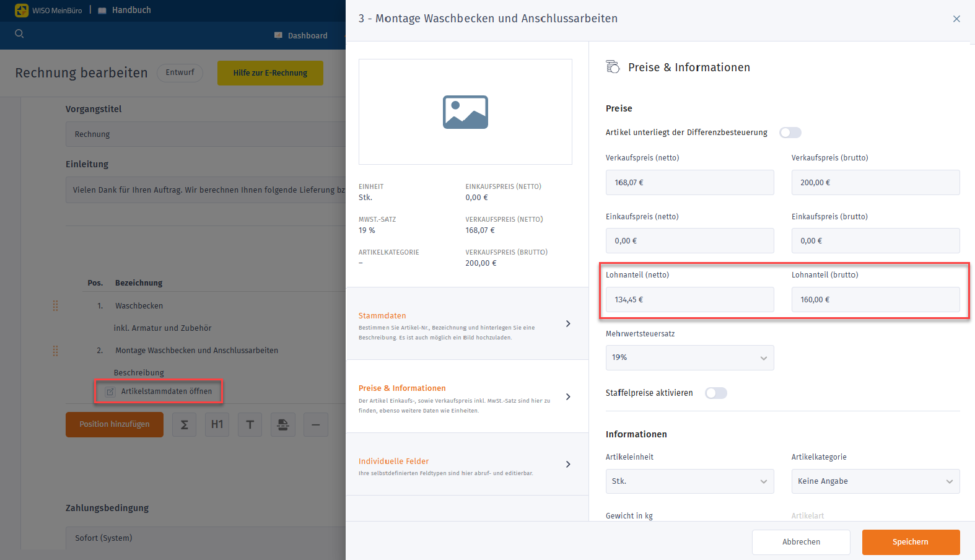Go to Individuelle Felder section
The image size is (975, 560).
pyautogui.click(x=466, y=465)
